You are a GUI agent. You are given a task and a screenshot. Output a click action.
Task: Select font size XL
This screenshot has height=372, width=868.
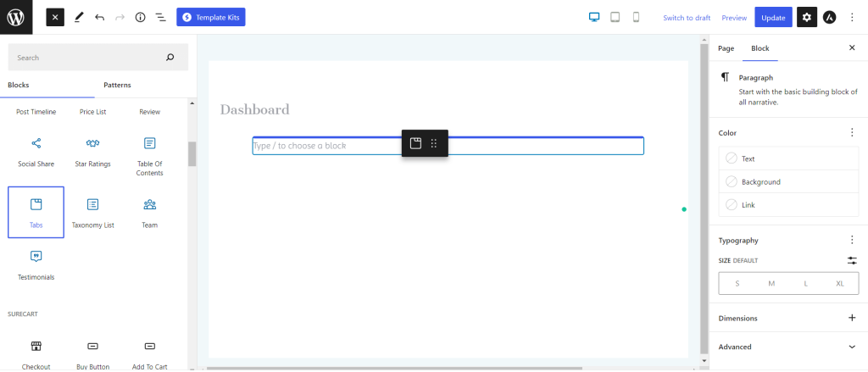click(x=840, y=283)
